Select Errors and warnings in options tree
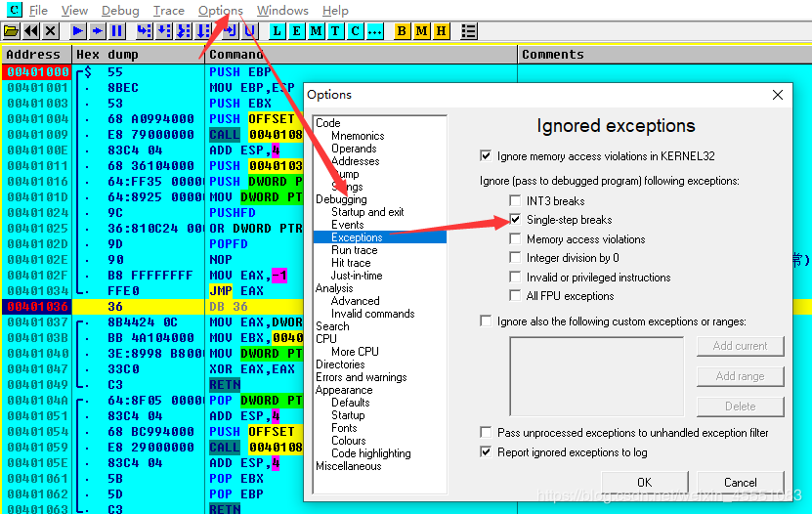The image size is (812, 514). click(x=361, y=377)
